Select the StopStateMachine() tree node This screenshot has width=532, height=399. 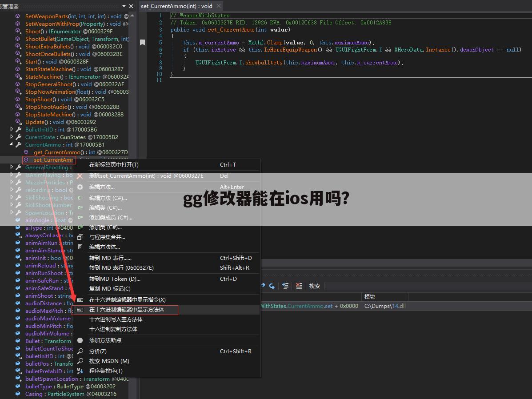point(74,115)
